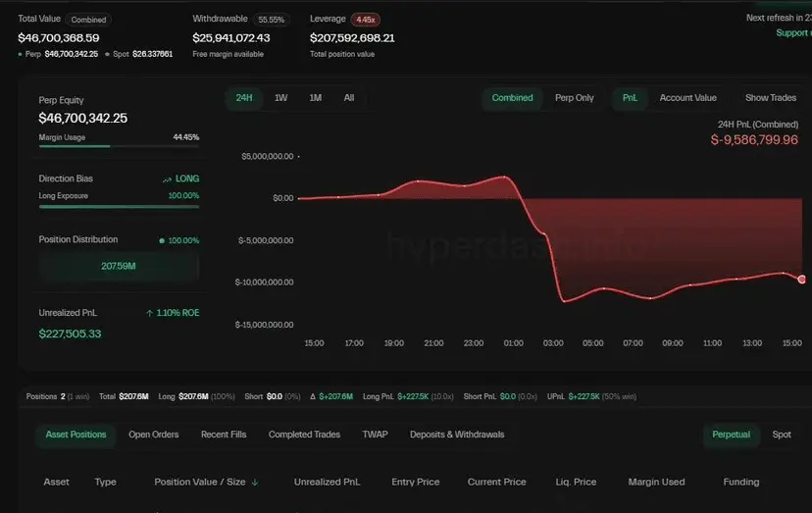Click the Unrealized PnL column header

click(327, 482)
